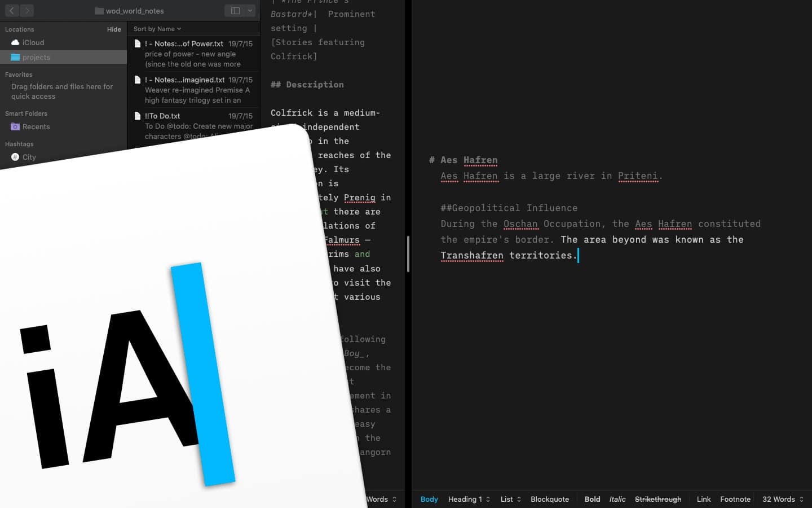Click the Falmurs misspelled word
The image size is (812, 508).
[x=342, y=240]
